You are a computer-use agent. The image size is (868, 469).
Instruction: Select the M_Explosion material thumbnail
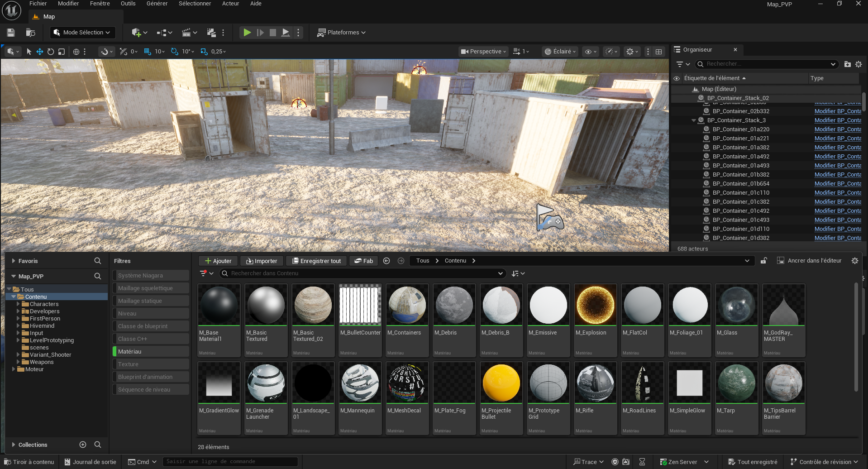(x=595, y=305)
